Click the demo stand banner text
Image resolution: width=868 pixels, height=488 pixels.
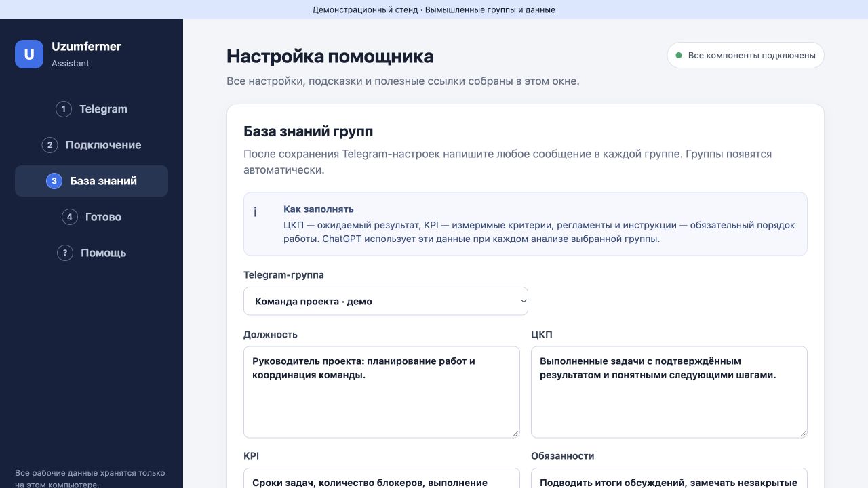tap(434, 9)
